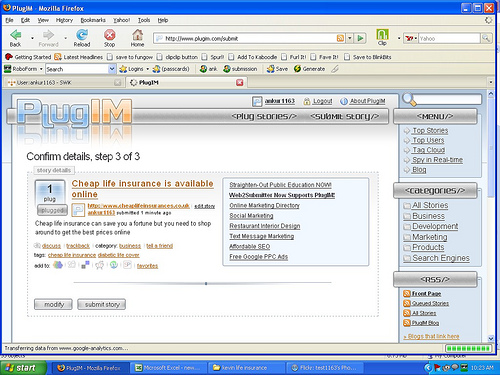Click the 'Save to BlinkBits' bookmarklet

click(x=368, y=57)
